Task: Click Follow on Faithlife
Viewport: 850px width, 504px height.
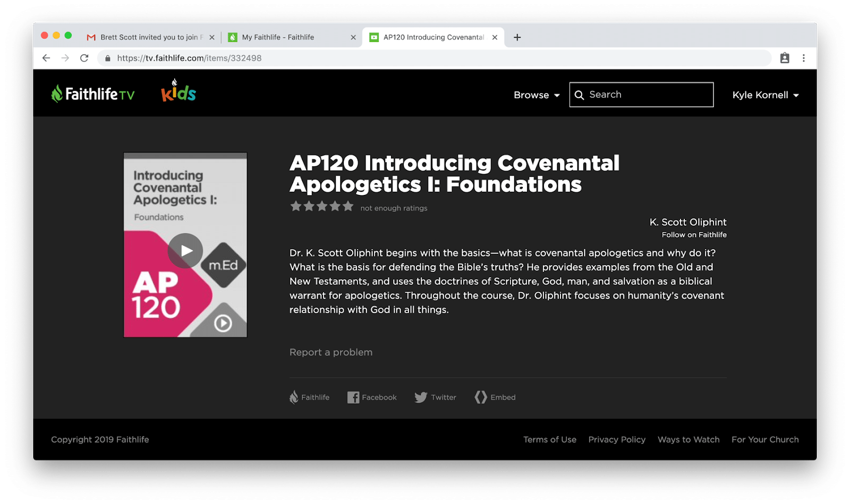Action: click(694, 235)
